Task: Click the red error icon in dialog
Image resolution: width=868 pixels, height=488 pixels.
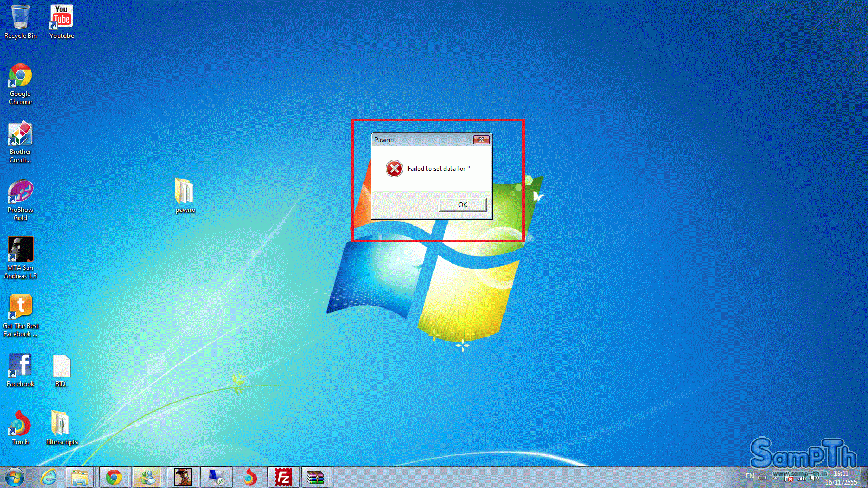Action: (x=394, y=169)
